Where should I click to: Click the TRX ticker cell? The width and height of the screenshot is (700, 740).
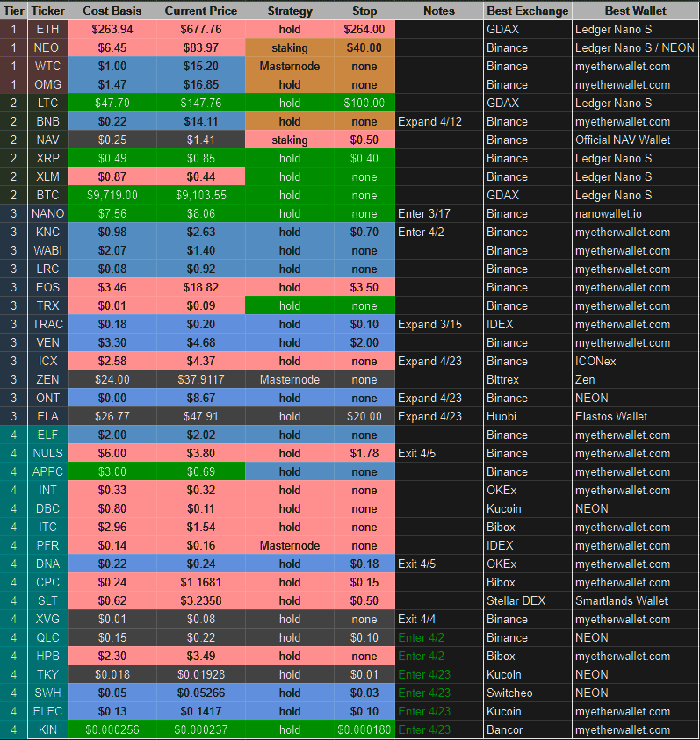tap(47, 305)
